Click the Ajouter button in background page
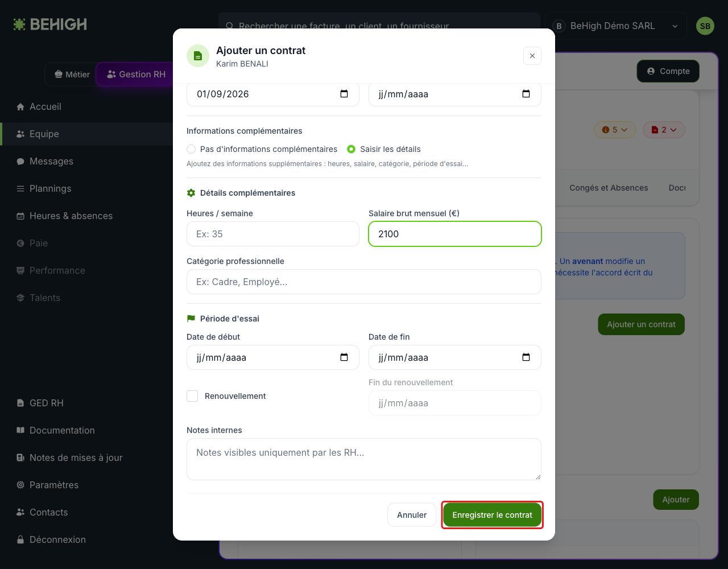Image resolution: width=728 pixels, height=569 pixels. [x=676, y=500]
